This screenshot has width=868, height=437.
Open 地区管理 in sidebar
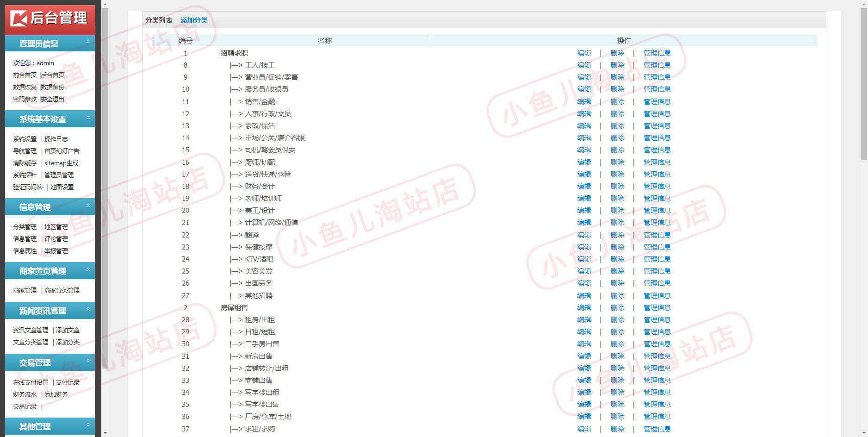[x=56, y=227]
